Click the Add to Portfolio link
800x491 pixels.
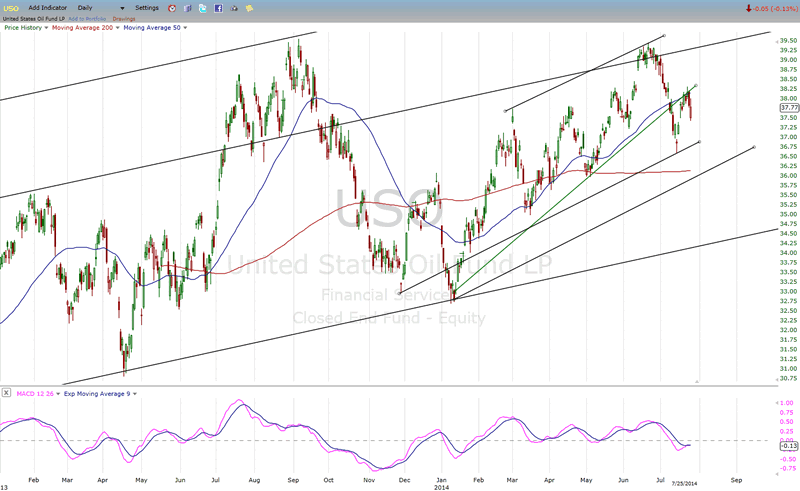[87, 19]
